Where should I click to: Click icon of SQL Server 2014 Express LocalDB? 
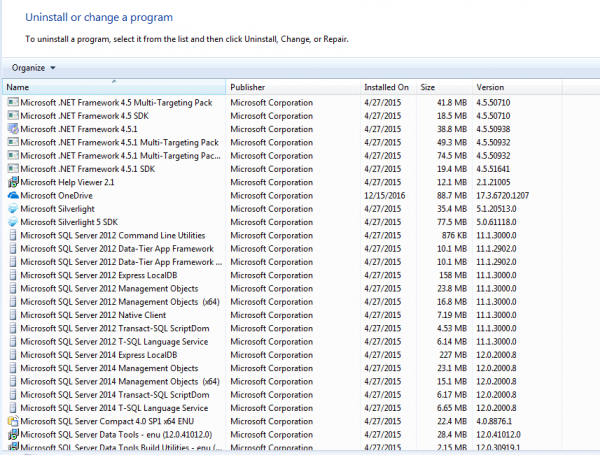pos(13,355)
